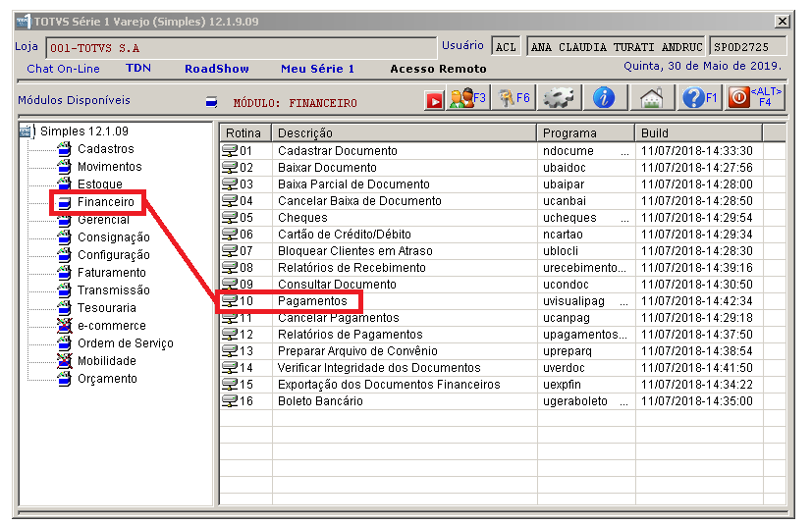Sort by the Programa column header
The height and width of the screenshot is (525, 812).
[586, 133]
